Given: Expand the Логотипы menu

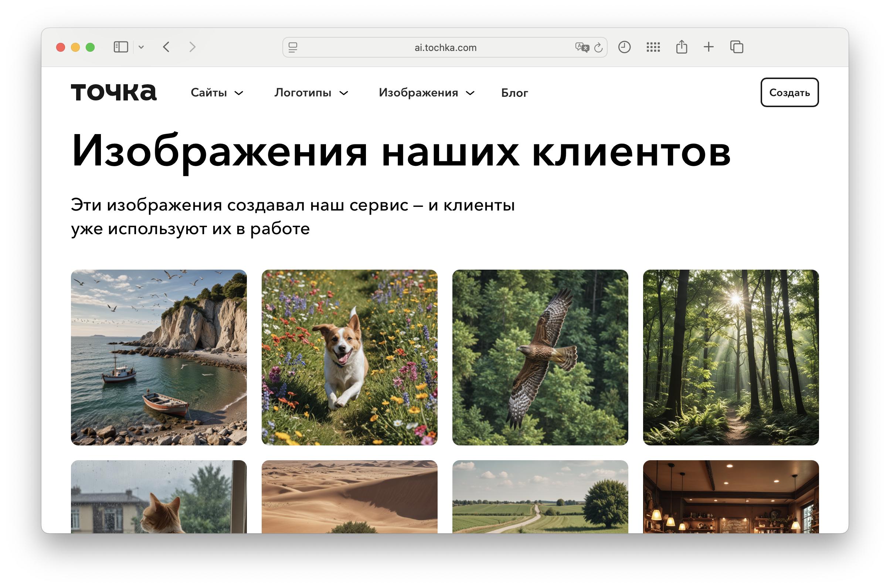Looking at the screenshot, I should coord(312,93).
